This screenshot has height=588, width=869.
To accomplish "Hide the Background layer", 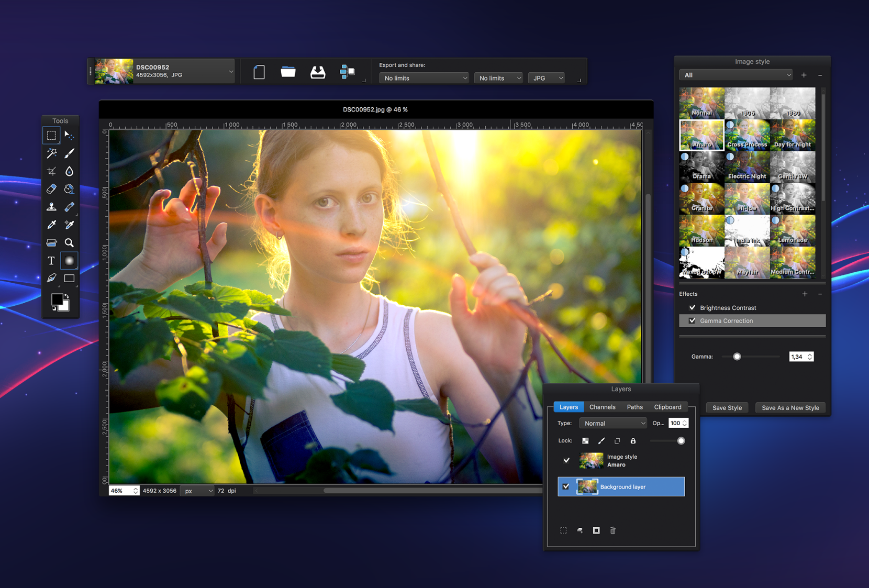I will (x=566, y=486).
